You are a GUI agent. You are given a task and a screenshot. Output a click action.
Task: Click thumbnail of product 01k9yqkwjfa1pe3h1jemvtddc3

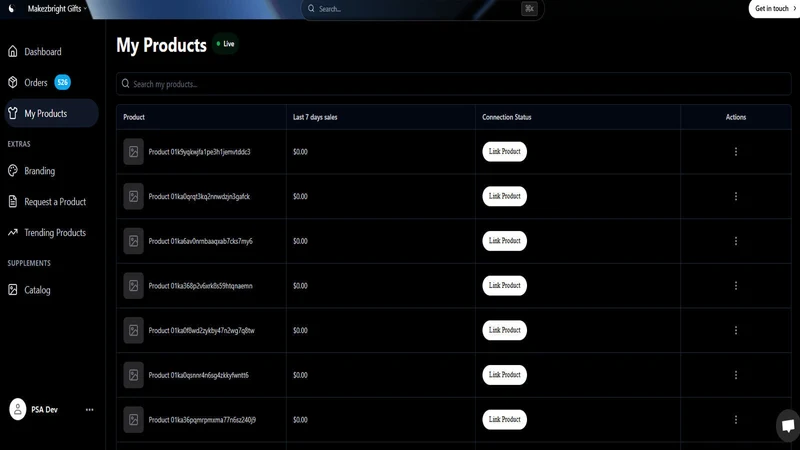[x=133, y=152]
